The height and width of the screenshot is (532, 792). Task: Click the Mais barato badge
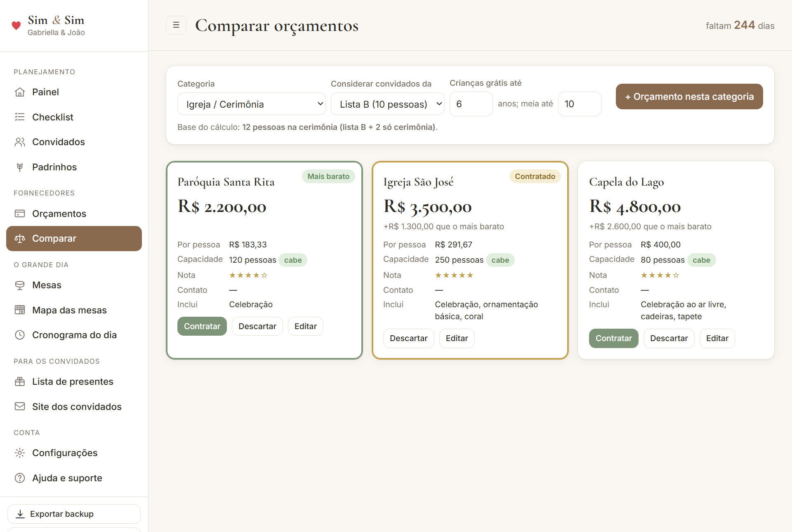pos(328,177)
